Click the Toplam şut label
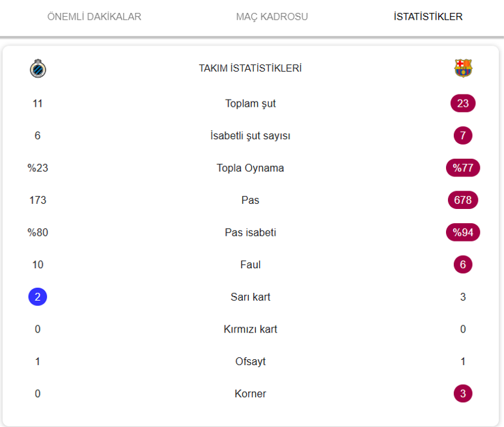 (x=250, y=103)
